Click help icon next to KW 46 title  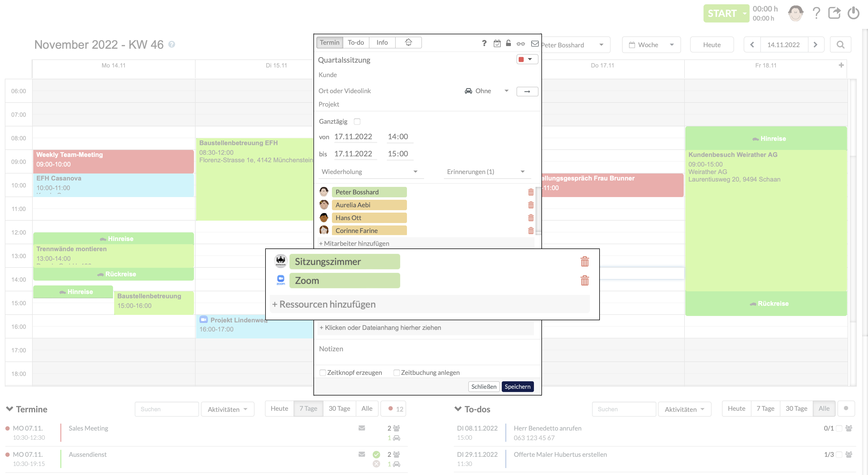171,44
